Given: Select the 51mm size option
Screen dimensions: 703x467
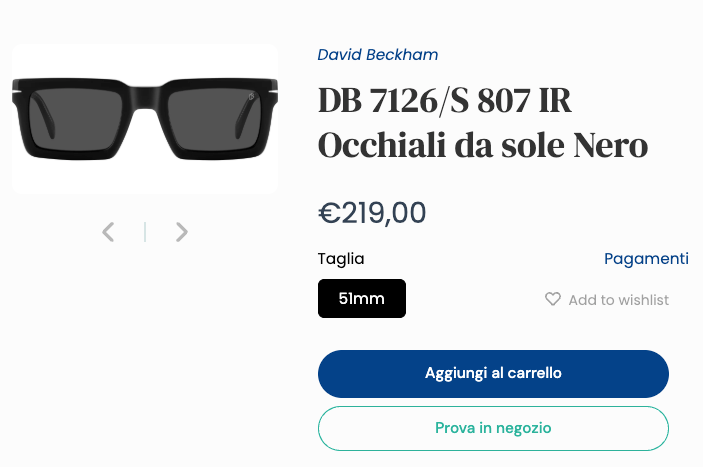Looking at the screenshot, I should 362,299.
